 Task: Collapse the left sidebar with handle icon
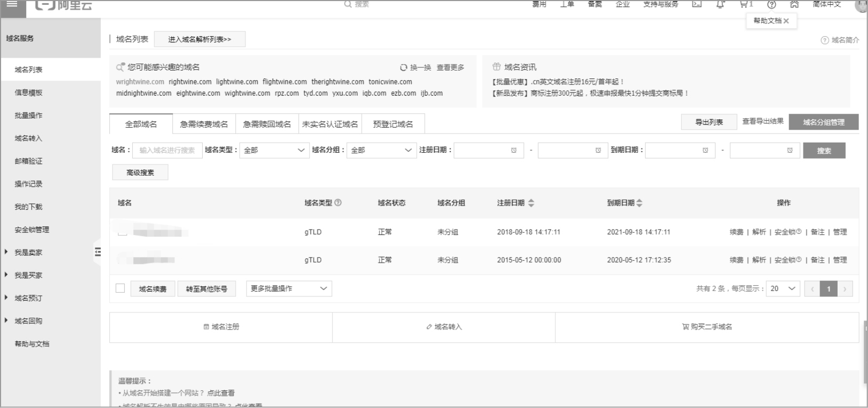[98, 252]
